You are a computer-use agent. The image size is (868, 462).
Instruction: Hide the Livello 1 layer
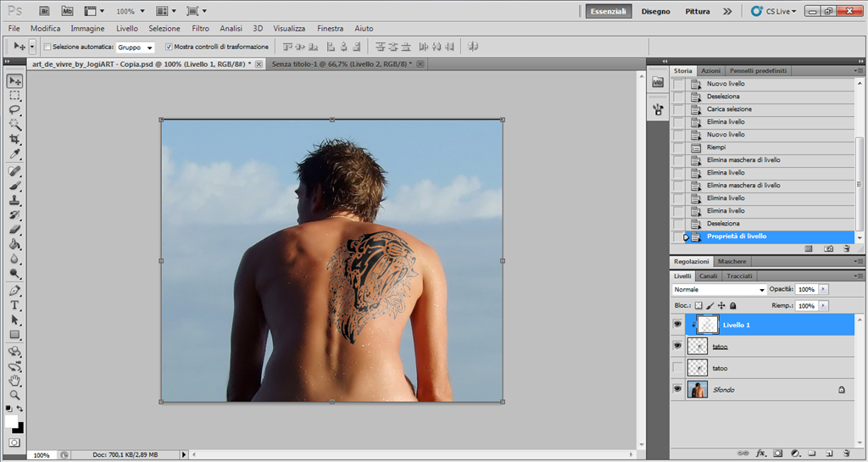pos(677,325)
